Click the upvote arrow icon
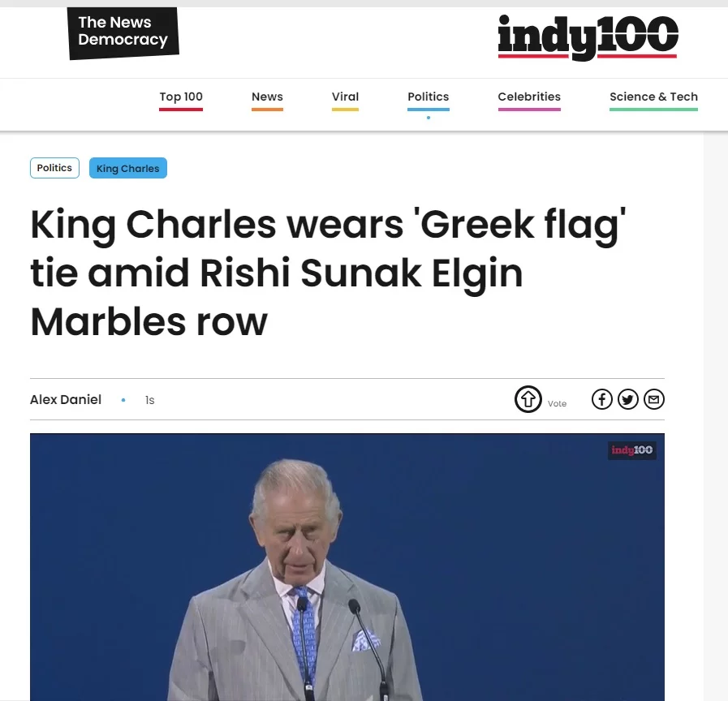Viewport: 728px width, 701px height. pyautogui.click(x=528, y=399)
